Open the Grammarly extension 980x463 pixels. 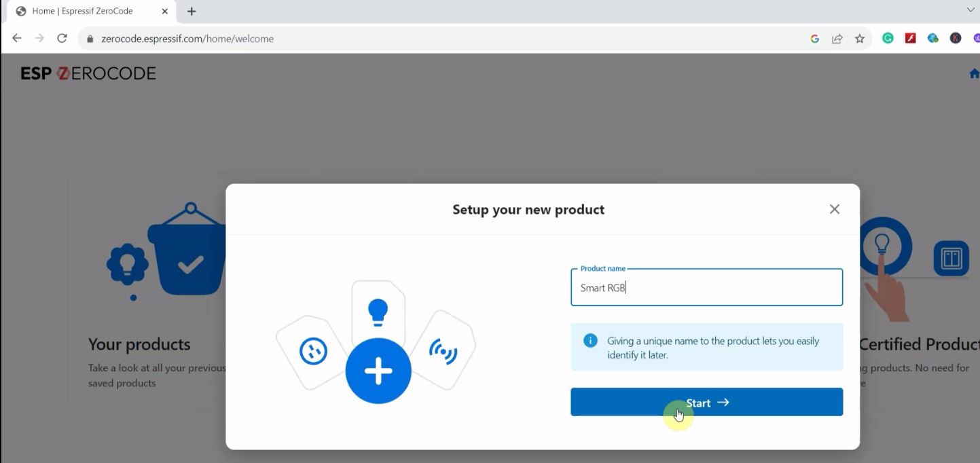888,39
